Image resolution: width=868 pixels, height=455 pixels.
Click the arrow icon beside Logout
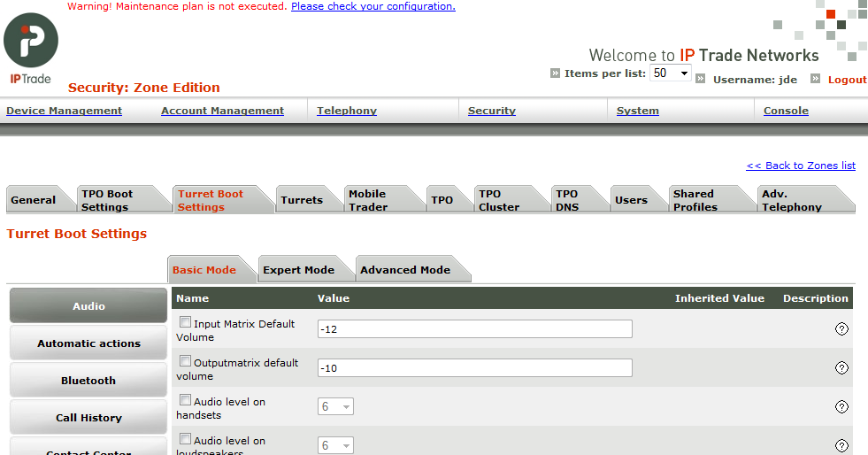(x=816, y=79)
